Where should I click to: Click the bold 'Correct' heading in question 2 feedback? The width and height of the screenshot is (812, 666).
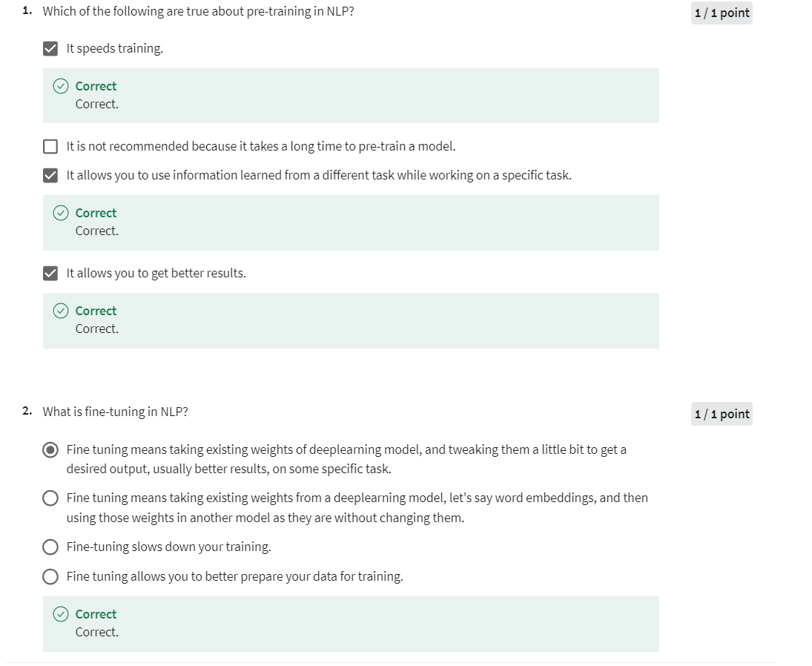pyautogui.click(x=96, y=614)
